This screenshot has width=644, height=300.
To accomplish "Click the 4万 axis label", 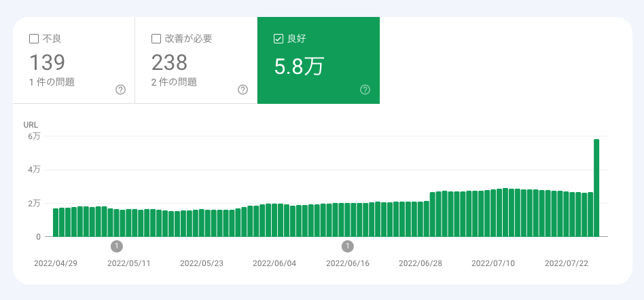I will 34,170.
